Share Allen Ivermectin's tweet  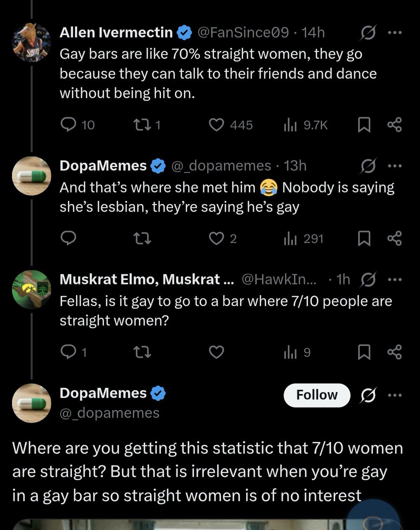click(394, 125)
